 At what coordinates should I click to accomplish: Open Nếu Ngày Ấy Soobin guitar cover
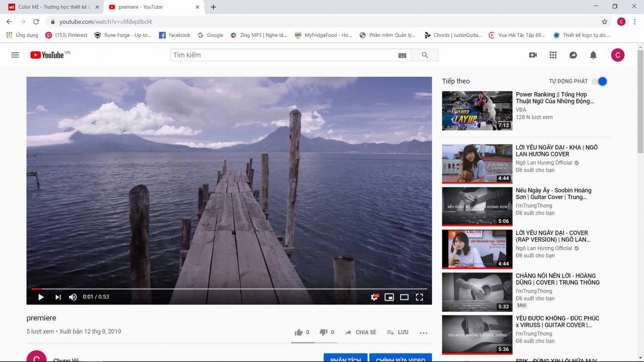(553, 193)
